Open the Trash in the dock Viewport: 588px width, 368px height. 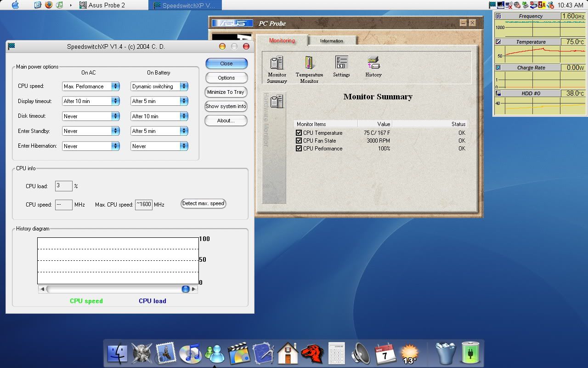445,353
